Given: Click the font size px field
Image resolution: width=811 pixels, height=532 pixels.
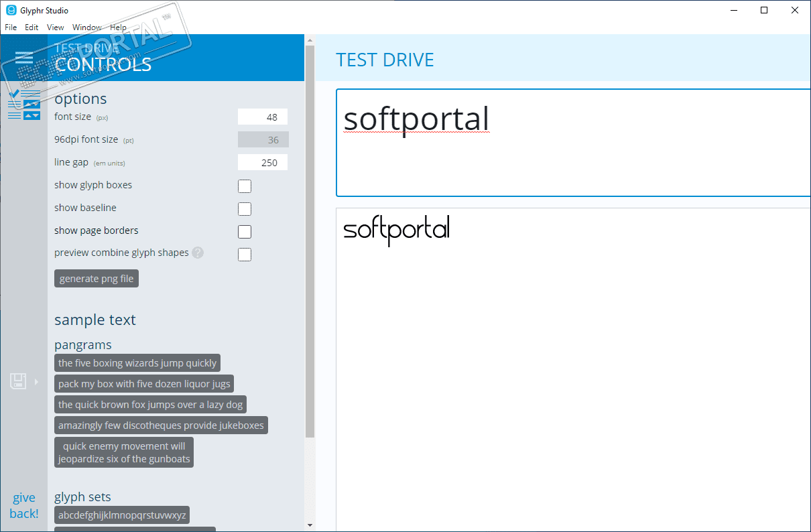Looking at the screenshot, I should [x=263, y=117].
